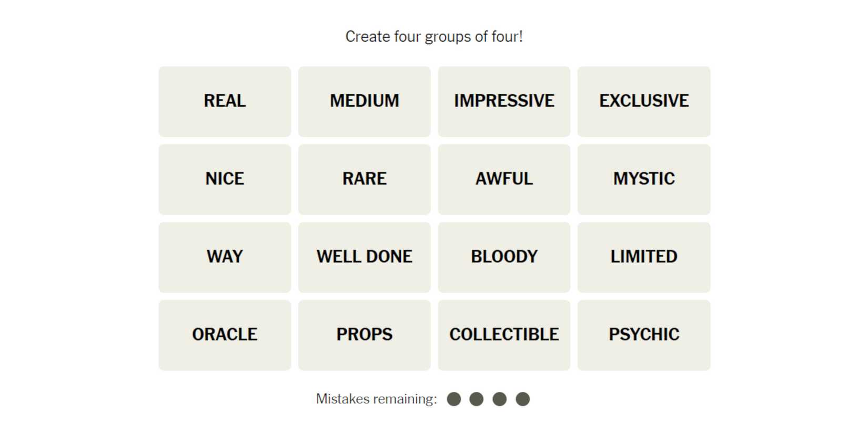Pick the MEDIUM tile
The image size is (868, 434).
click(x=364, y=101)
